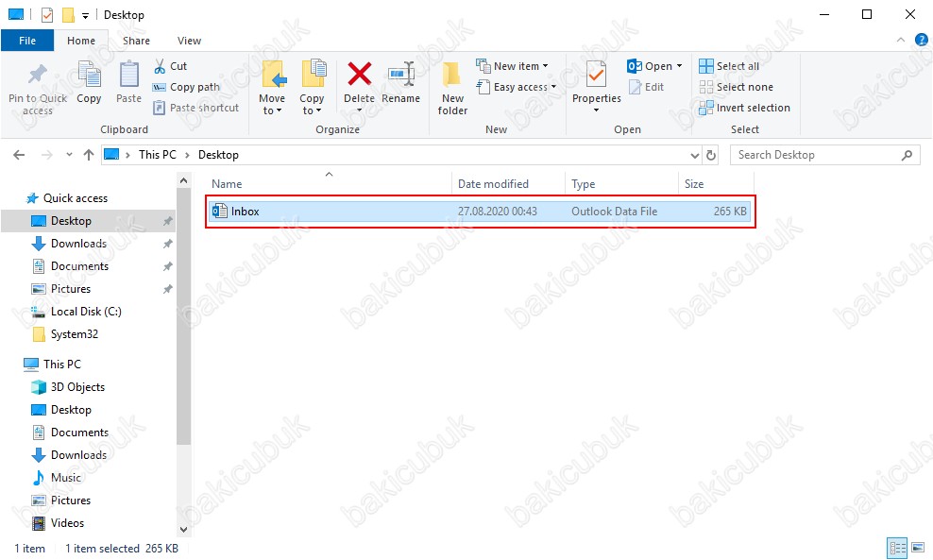Click the New folder icon in the title bar

(68, 15)
